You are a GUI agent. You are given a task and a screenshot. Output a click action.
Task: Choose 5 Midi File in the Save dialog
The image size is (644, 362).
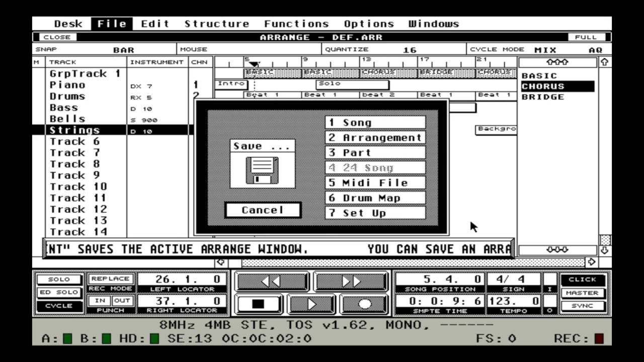tap(375, 183)
